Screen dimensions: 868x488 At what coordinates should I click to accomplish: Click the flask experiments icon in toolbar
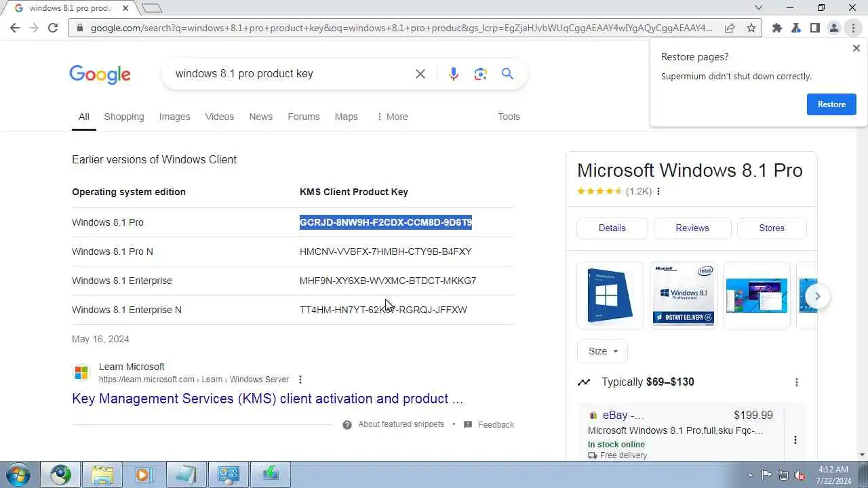(796, 28)
